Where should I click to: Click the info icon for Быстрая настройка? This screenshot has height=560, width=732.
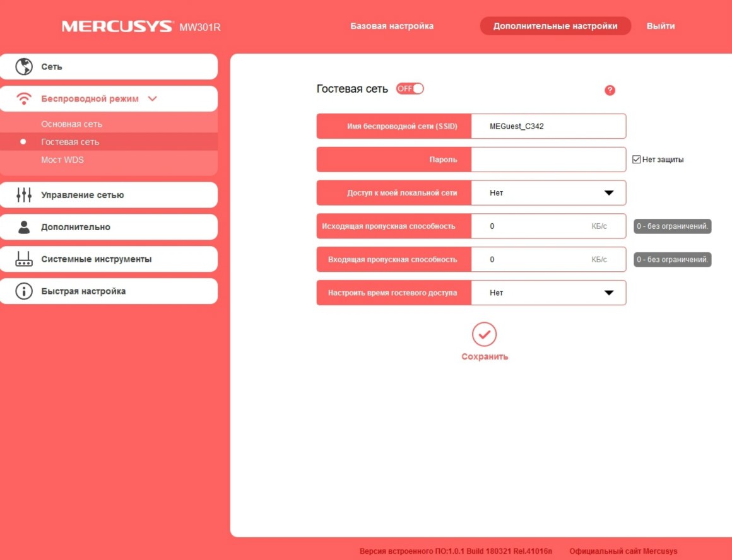24,291
